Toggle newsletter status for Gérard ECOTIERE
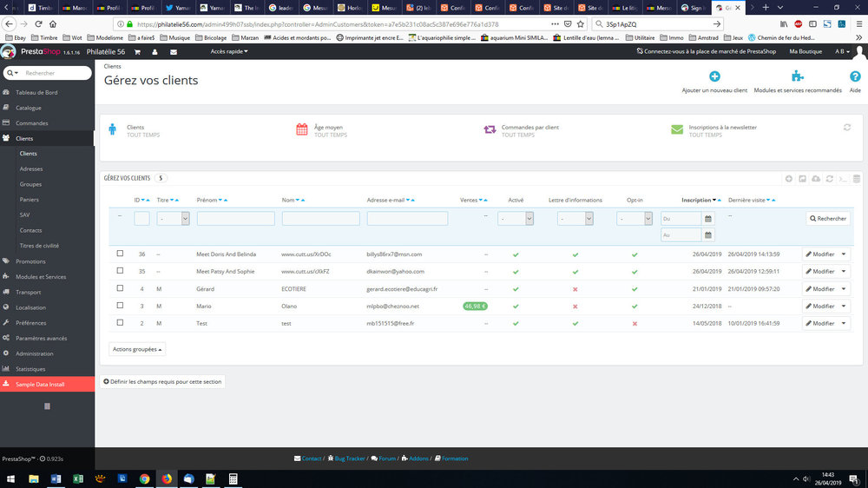 tap(575, 289)
